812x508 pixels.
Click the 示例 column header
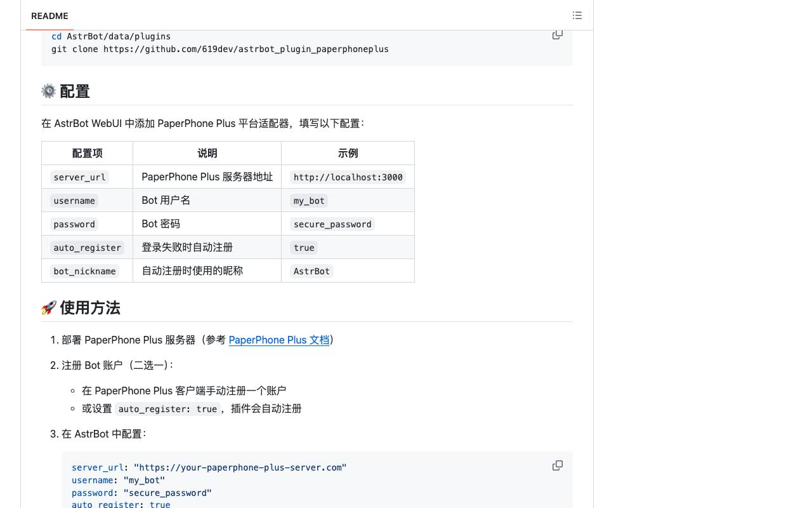point(348,153)
